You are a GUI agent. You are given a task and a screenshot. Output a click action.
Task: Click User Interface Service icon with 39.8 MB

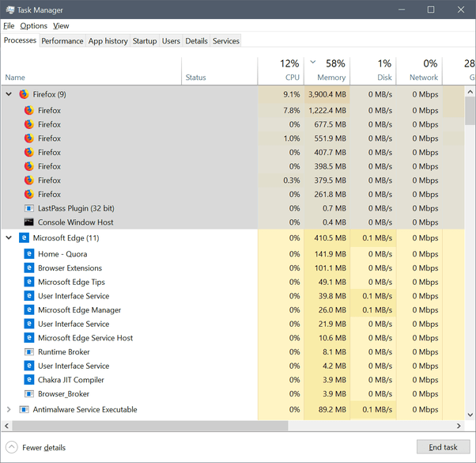point(28,295)
